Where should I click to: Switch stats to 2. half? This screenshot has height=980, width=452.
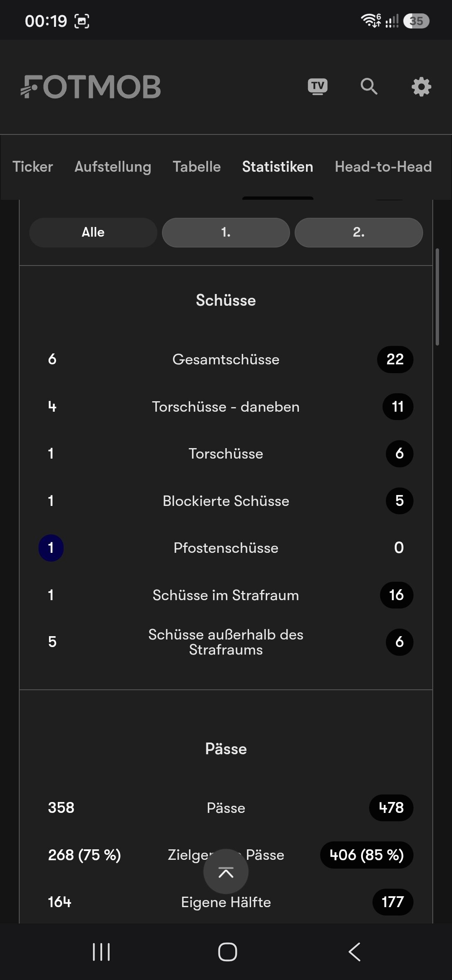(x=359, y=232)
